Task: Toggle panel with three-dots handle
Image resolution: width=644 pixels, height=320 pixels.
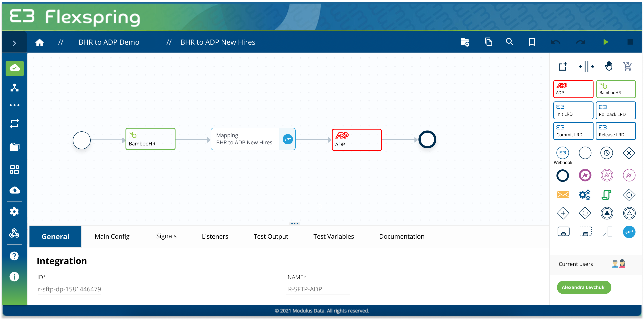Action: click(x=295, y=224)
